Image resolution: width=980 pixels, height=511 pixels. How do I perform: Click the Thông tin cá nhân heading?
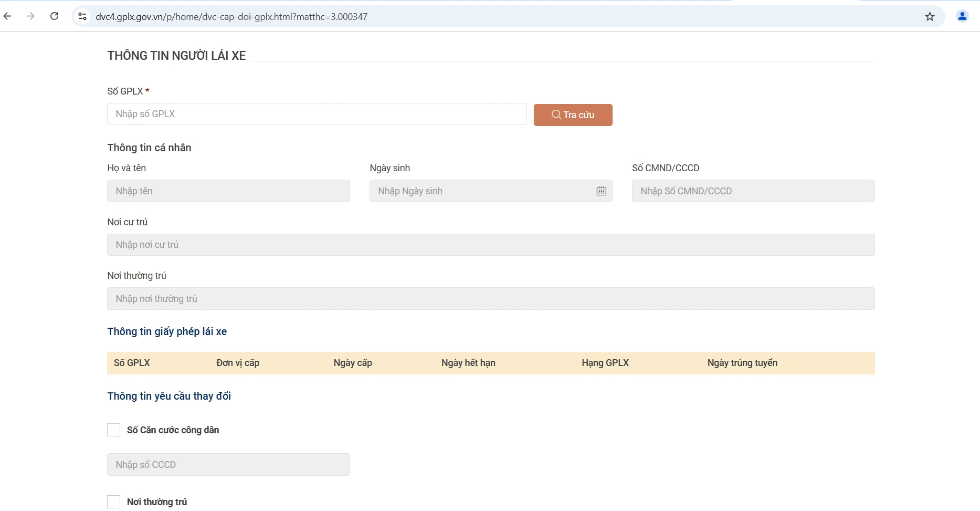pyautogui.click(x=149, y=148)
